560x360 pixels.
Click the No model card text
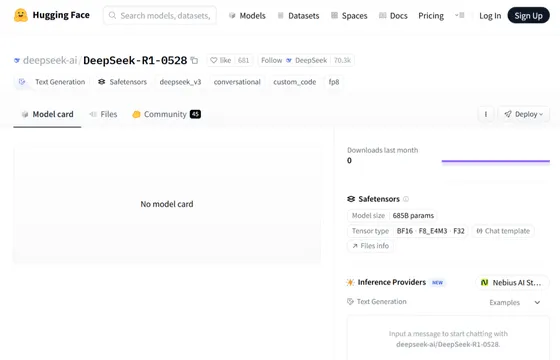pos(167,204)
